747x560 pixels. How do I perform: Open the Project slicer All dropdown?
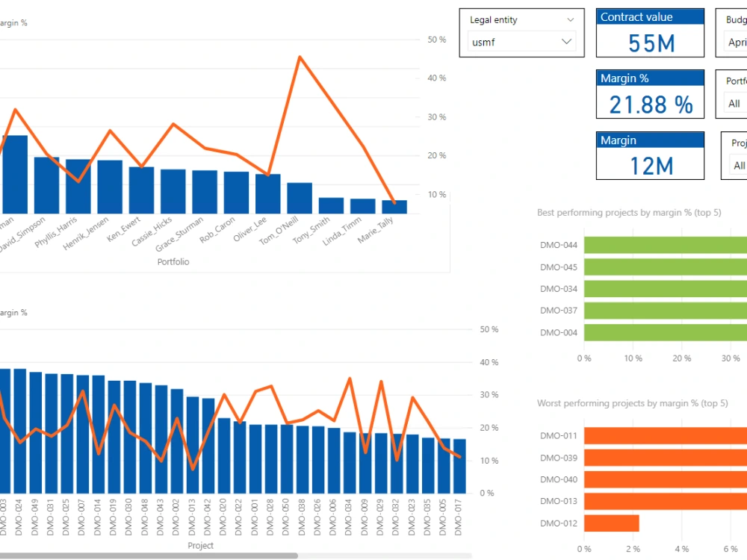coord(738,165)
